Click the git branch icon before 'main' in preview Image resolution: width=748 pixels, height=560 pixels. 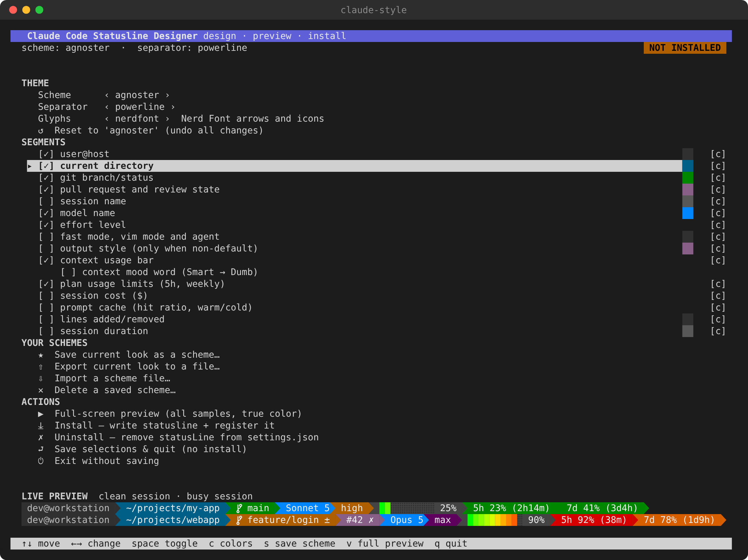(239, 508)
